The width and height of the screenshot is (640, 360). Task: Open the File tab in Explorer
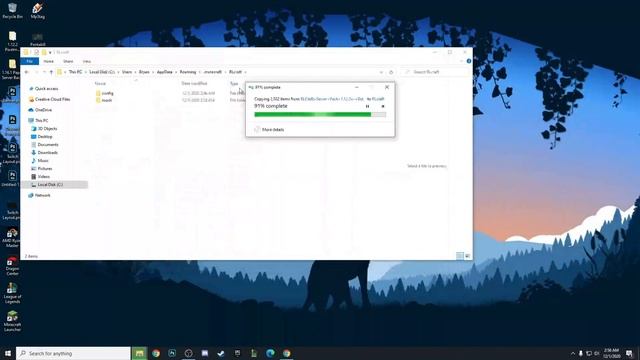[x=29, y=61]
